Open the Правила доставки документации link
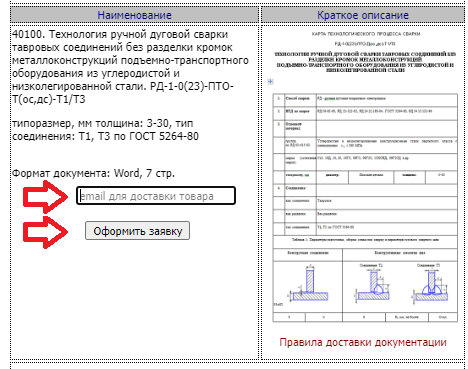The image size is (468, 369). coord(363,342)
